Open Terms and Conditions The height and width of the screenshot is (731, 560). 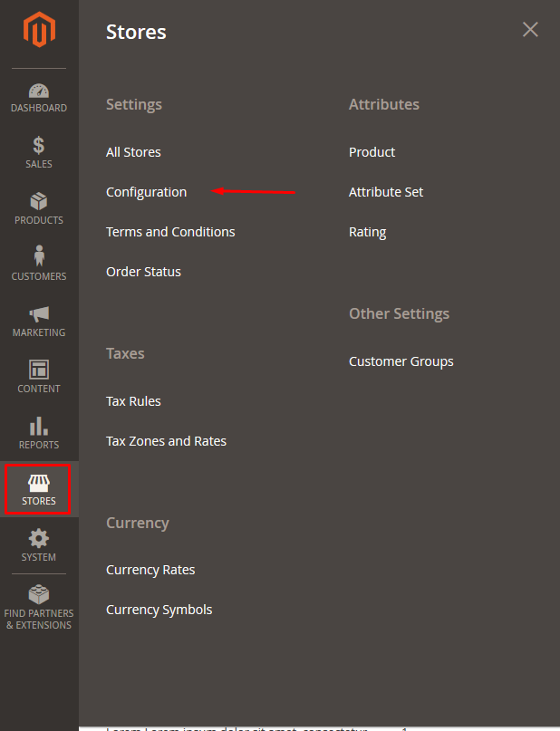point(170,232)
